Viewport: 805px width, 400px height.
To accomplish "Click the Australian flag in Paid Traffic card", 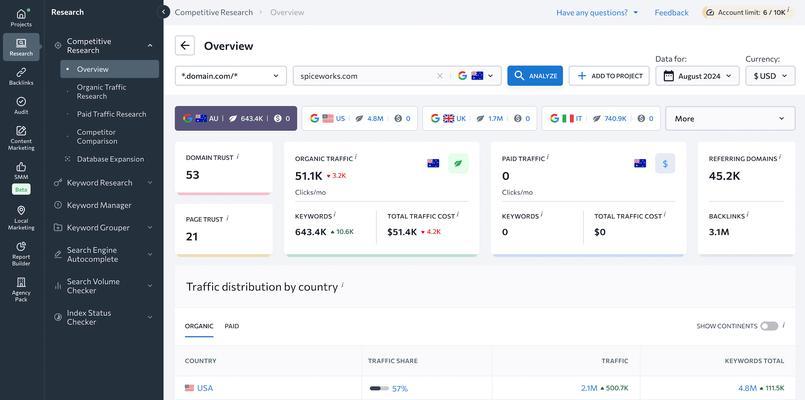I will point(640,163).
